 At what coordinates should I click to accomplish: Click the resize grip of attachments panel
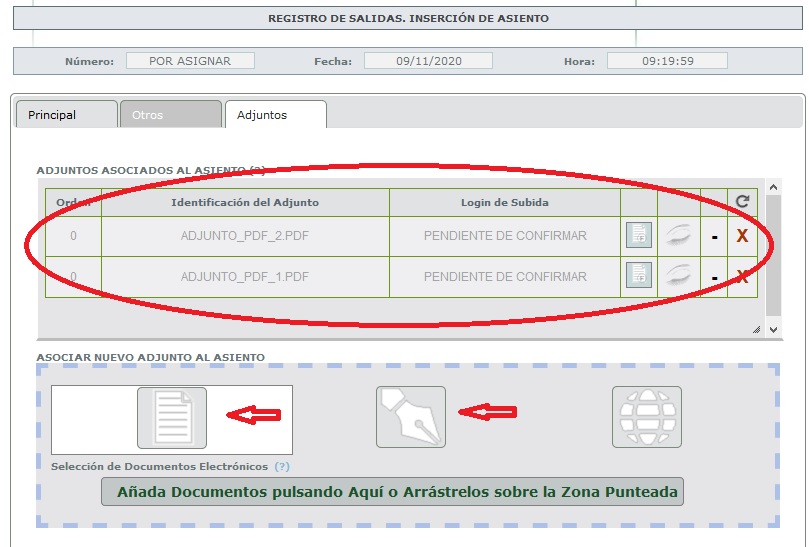tap(756, 329)
